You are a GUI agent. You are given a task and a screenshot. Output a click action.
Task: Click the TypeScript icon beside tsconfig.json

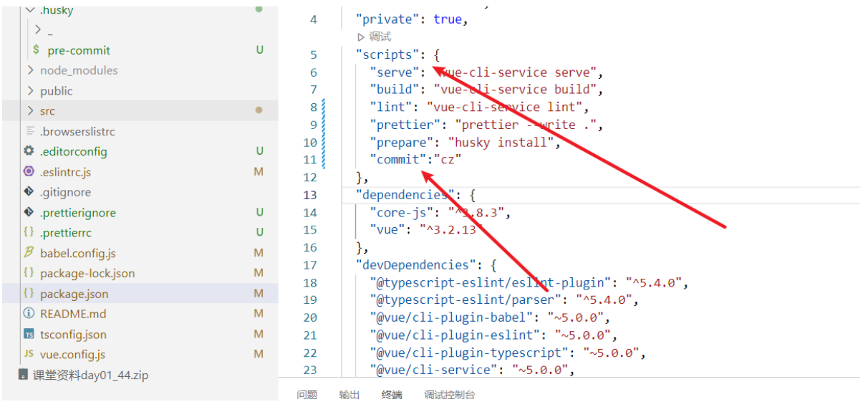pyautogui.click(x=29, y=335)
